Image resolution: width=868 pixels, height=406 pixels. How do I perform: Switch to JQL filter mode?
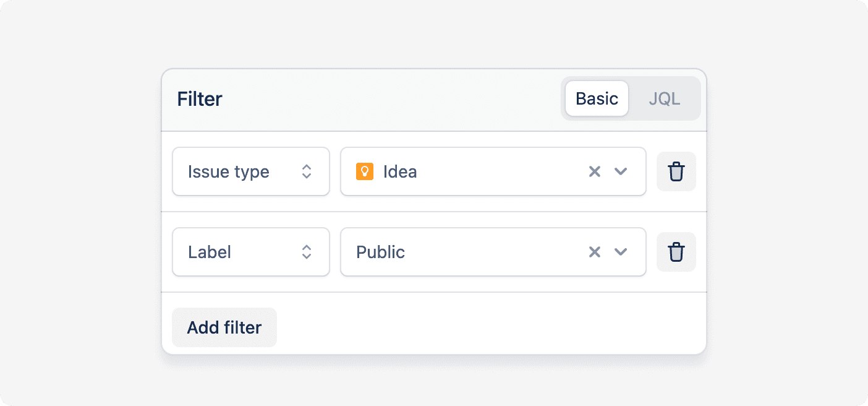point(665,98)
